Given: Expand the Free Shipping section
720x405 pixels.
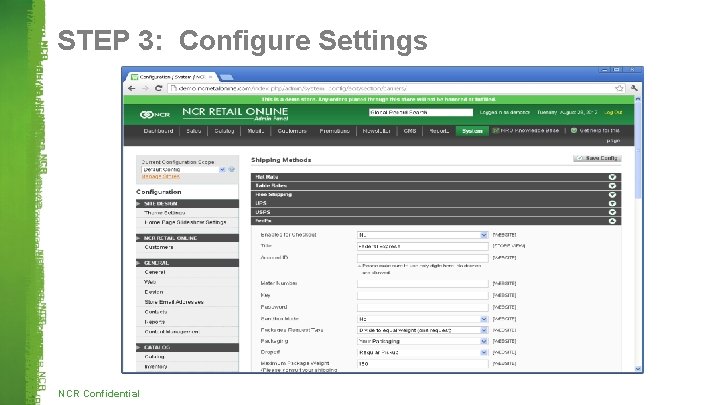Looking at the screenshot, I should coord(436,194).
